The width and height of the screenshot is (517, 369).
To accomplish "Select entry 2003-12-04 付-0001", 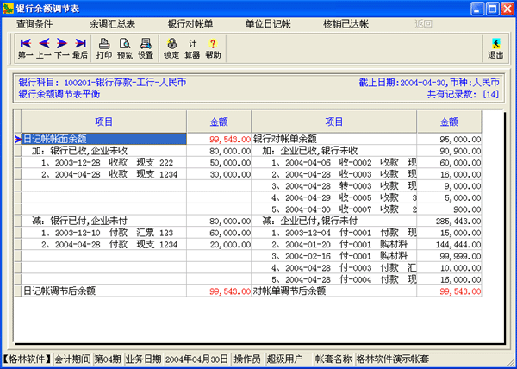I will (x=334, y=232).
